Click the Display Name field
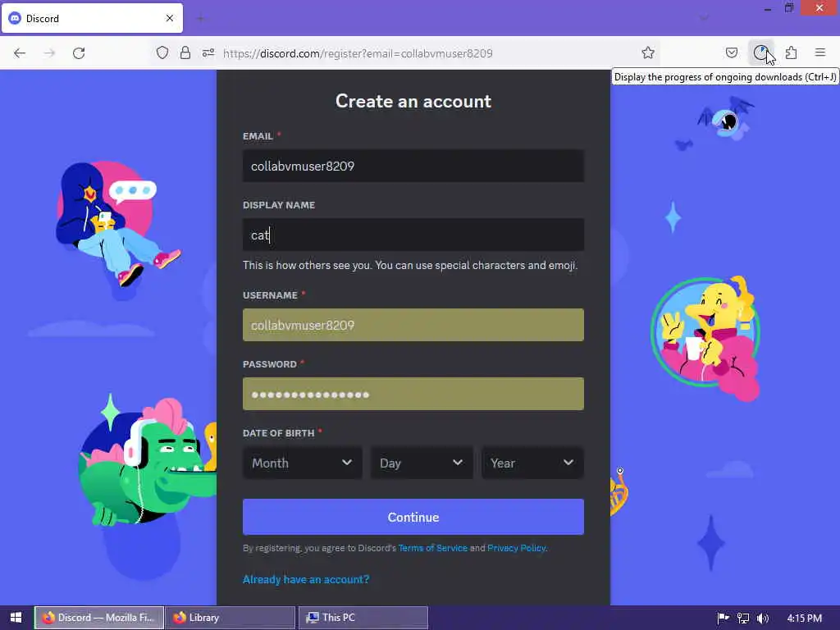Viewport: 840px width, 630px height. pyautogui.click(x=413, y=235)
